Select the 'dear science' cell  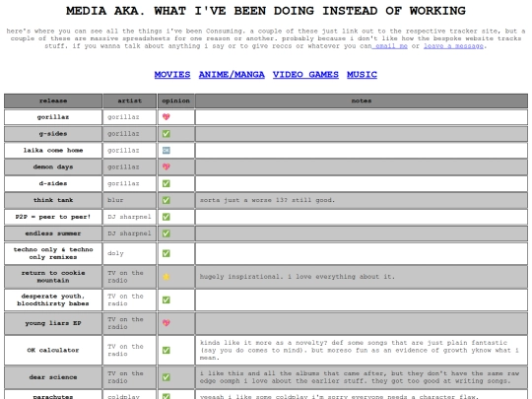coord(53,377)
